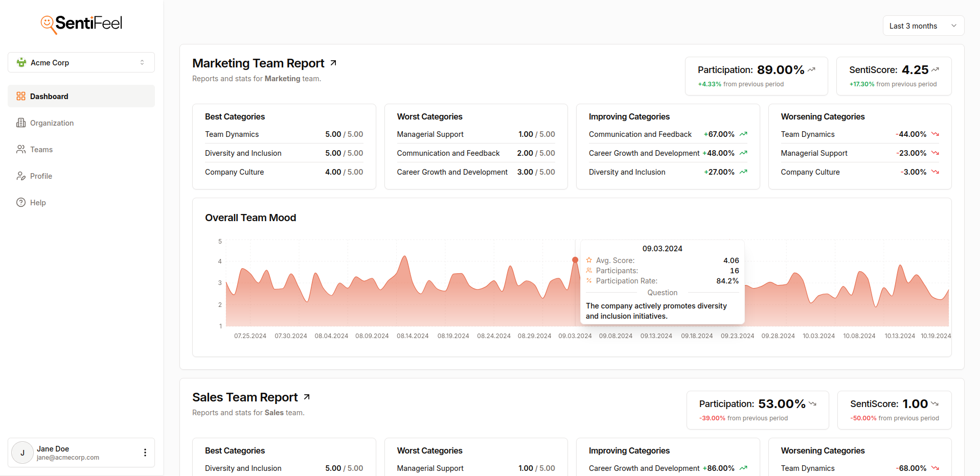980x476 pixels.
Task: Click the Teams people icon
Action: tap(21, 149)
